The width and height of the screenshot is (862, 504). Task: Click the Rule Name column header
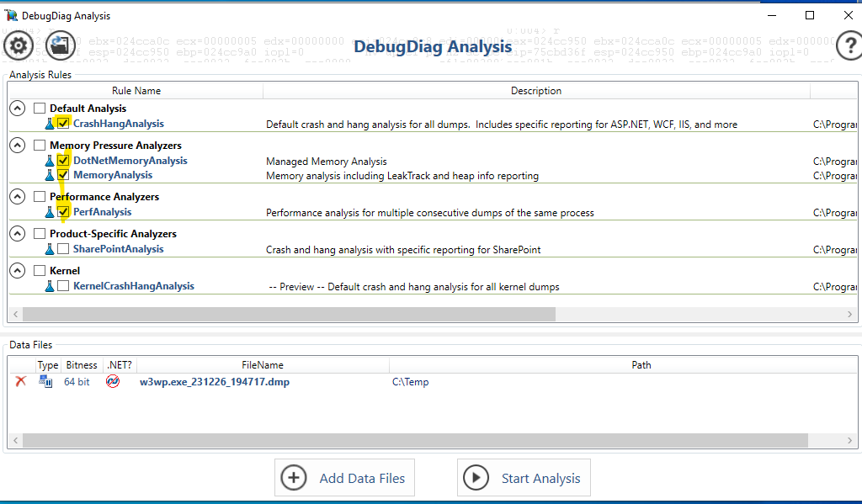pyautogui.click(x=136, y=91)
